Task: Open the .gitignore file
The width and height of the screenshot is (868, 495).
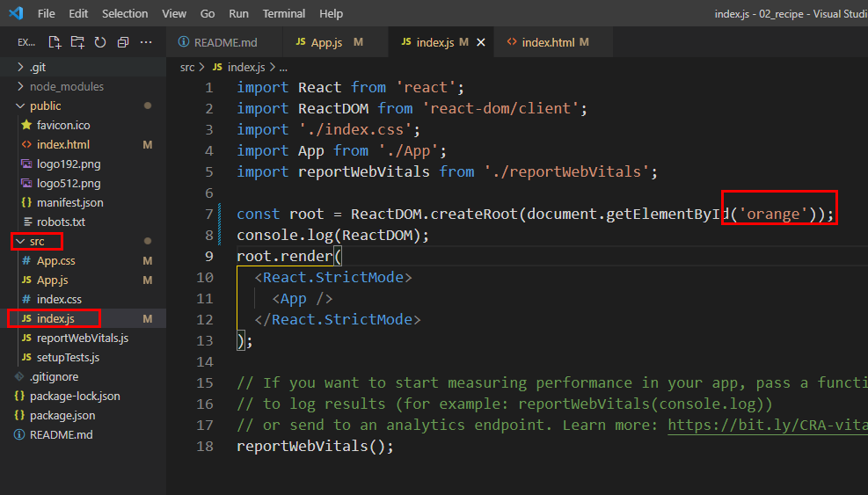Action: pyautogui.click(x=83, y=376)
